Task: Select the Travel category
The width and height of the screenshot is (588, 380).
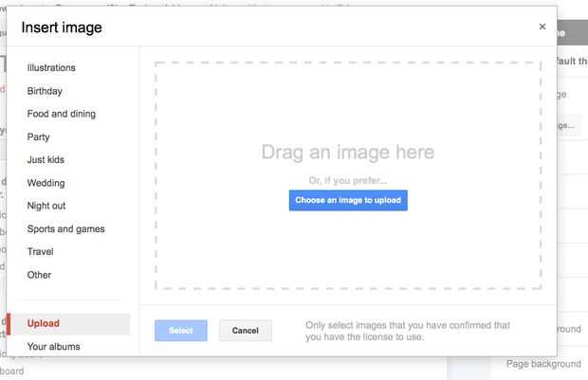Action: pyautogui.click(x=41, y=252)
